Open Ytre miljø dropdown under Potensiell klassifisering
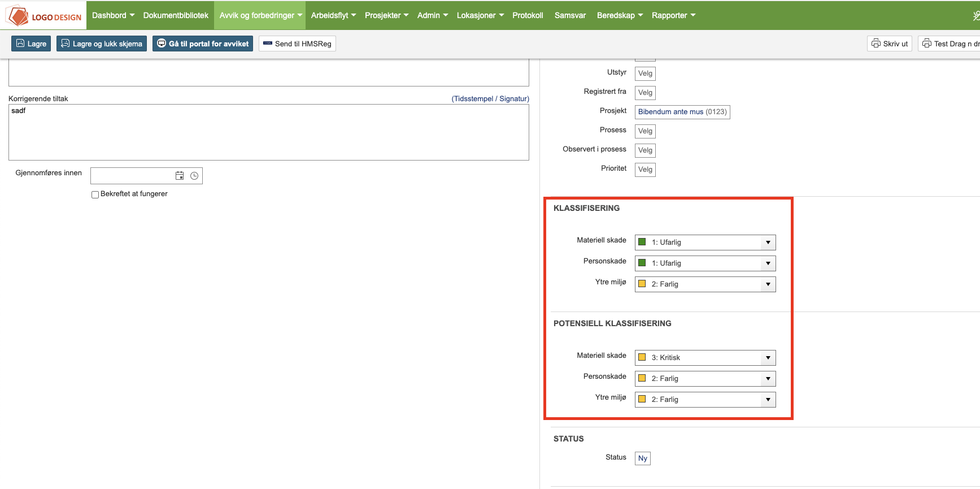Screen dimensions: 980x489 (768, 400)
